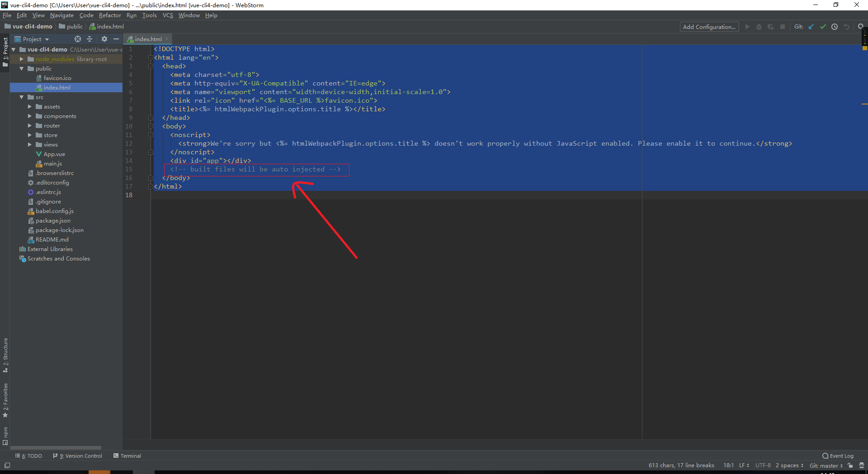This screenshot has height=474, width=868.
Task: Close the index.html editor tab
Action: tap(167, 39)
